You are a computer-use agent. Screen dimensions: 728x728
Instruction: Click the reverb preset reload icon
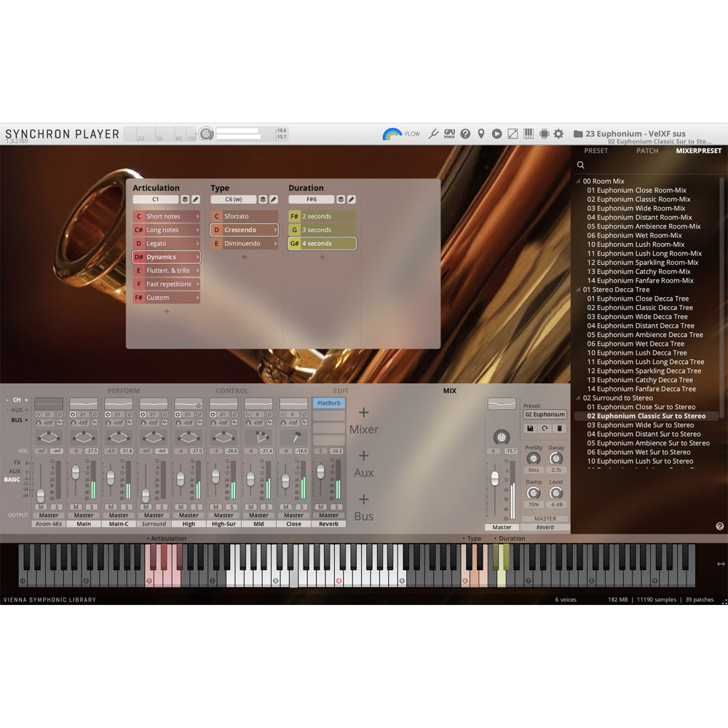(545, 429)
